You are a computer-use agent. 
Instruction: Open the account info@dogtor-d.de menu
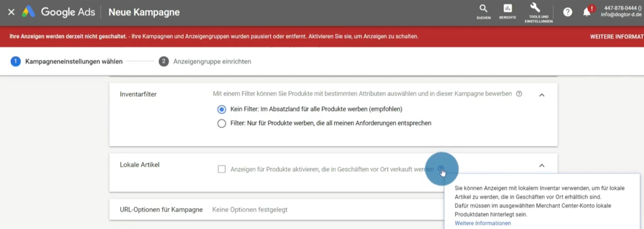(x=621, y=12)
